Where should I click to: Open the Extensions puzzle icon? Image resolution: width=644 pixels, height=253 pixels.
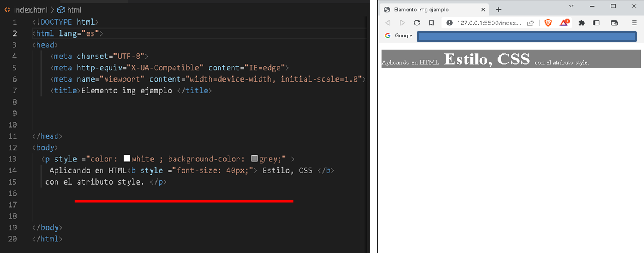click(582, 23)
